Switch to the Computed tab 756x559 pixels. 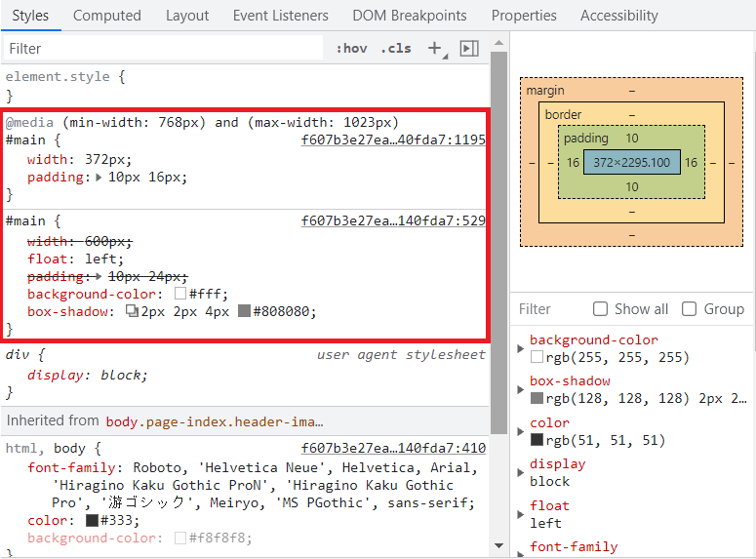[107, 16]
